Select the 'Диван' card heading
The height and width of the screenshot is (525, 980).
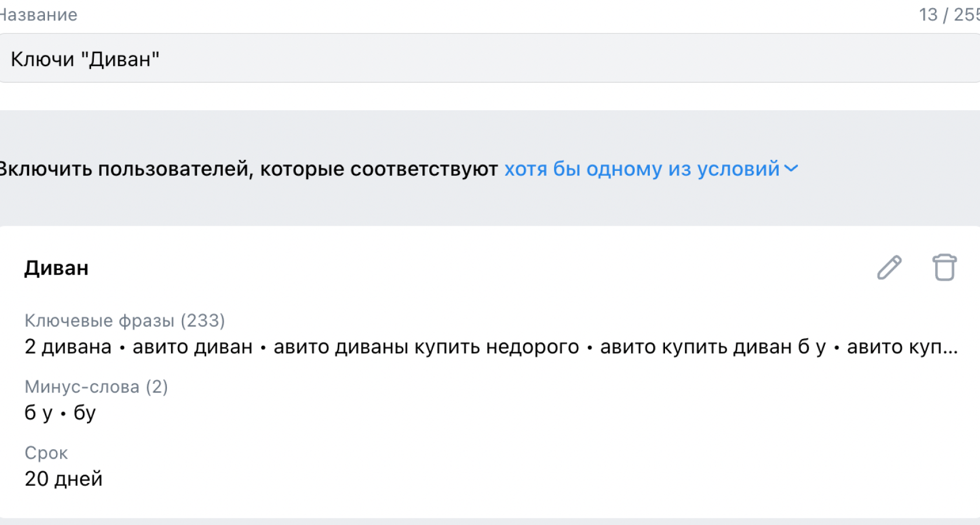[x=57, y=268]
